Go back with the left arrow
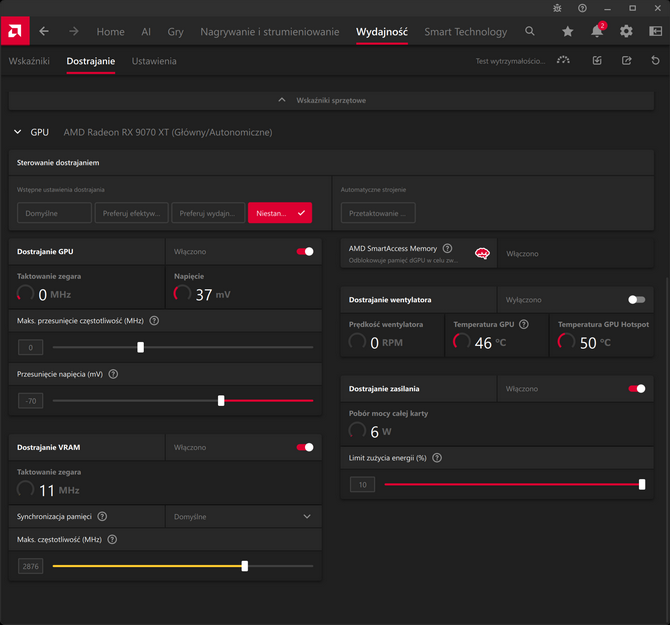Screen dimensions: 670x625 [x=44, y=31]
